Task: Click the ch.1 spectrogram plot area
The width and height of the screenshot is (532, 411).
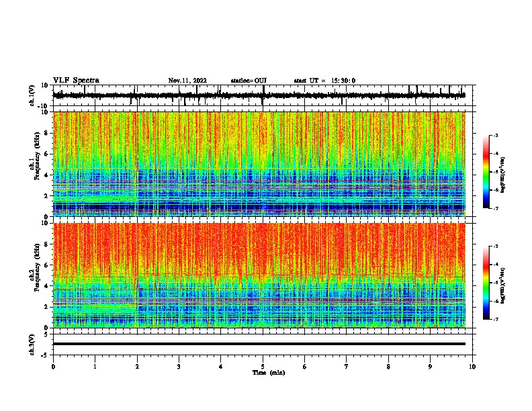Action: coord(259,164)
